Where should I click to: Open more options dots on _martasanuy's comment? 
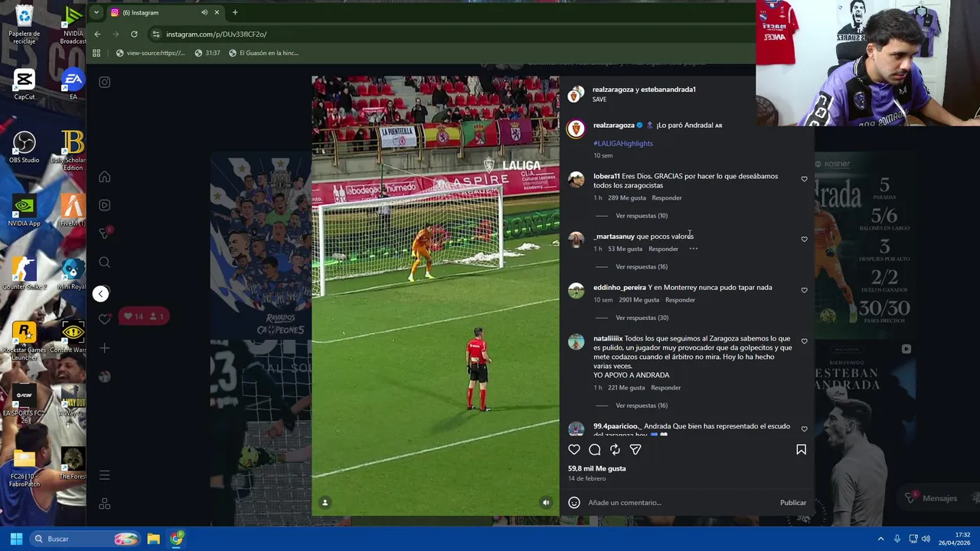pos(693,249)
